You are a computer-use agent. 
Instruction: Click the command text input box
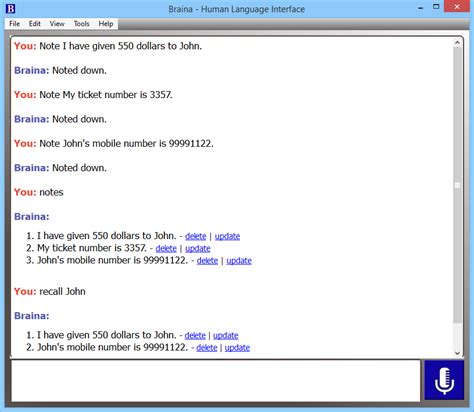(x=216, y=381)
